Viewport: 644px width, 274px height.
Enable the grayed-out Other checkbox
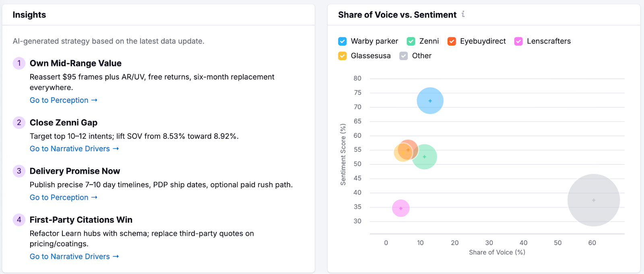403,56
